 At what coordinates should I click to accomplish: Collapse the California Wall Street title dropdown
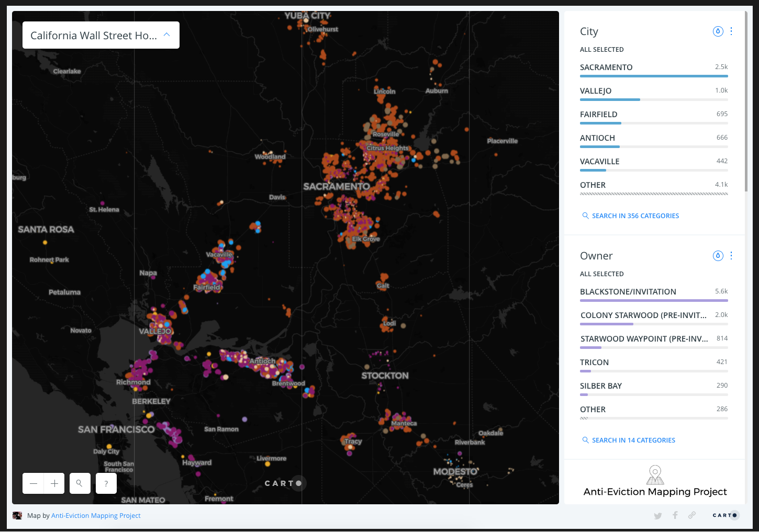pos(167,35)
